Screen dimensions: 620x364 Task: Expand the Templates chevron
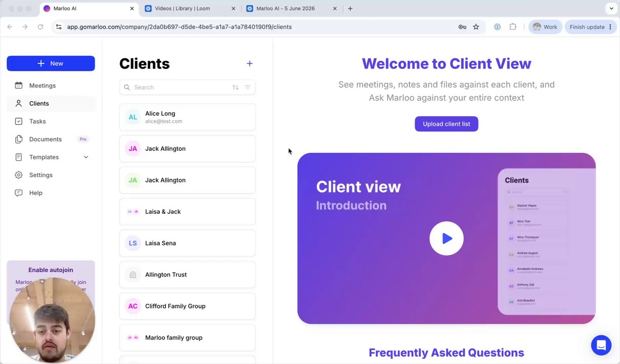point(86,157)
